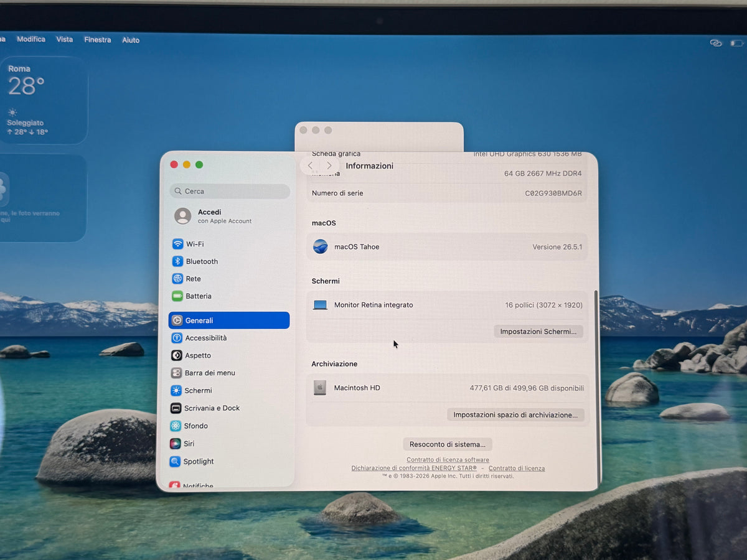Click the Macintosh HD drive icon
This screenshot has width=747, height=560.
[320, 388]
